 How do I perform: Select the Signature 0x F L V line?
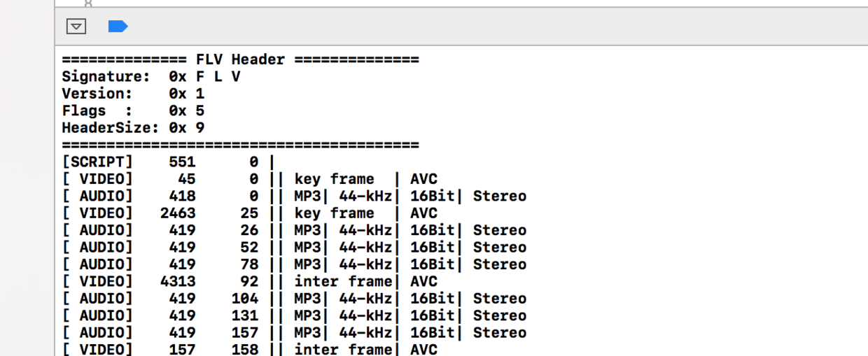(x=150, y=76)
